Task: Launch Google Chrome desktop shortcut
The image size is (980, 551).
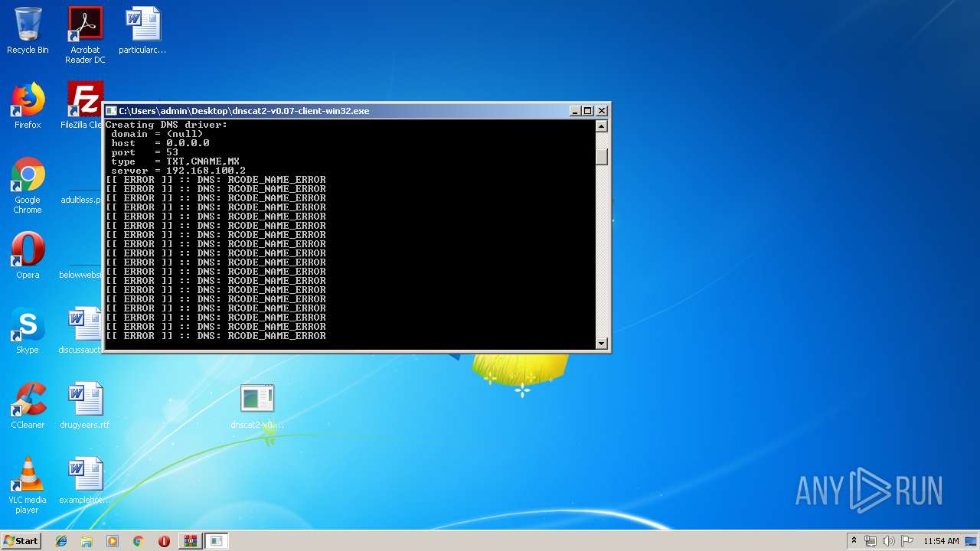Action: (28, 185)
